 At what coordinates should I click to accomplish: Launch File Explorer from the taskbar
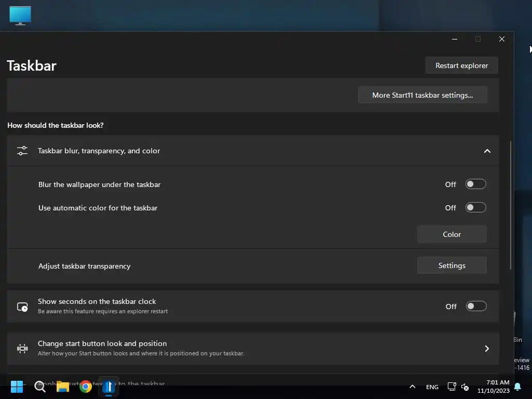pyautogui.click(x=63, y=387)
